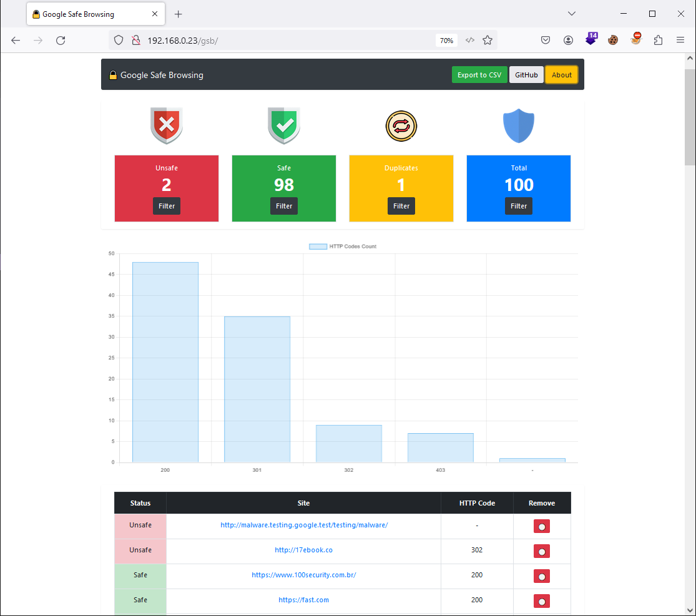Filter by Duplicates

[x=401, y=206]
